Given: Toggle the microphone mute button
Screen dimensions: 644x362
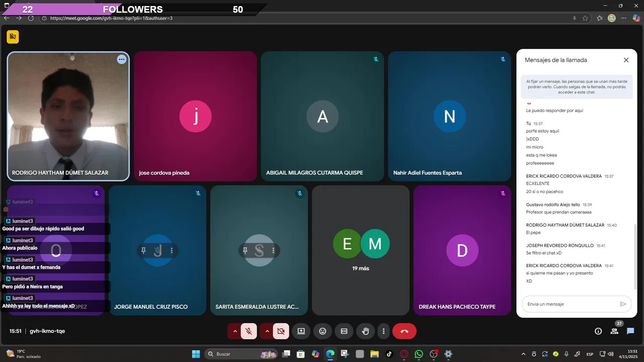Looking at the screenshot, I should click(x=249, y=331).
